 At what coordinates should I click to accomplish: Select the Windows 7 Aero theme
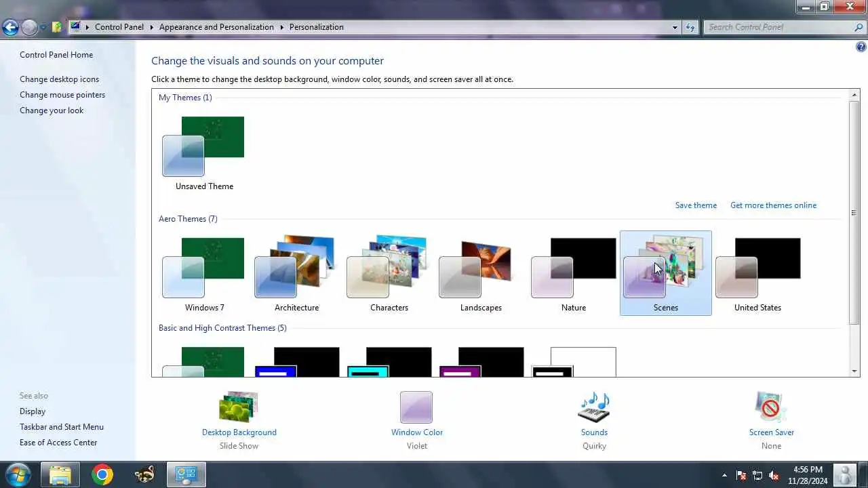[204, 274]
